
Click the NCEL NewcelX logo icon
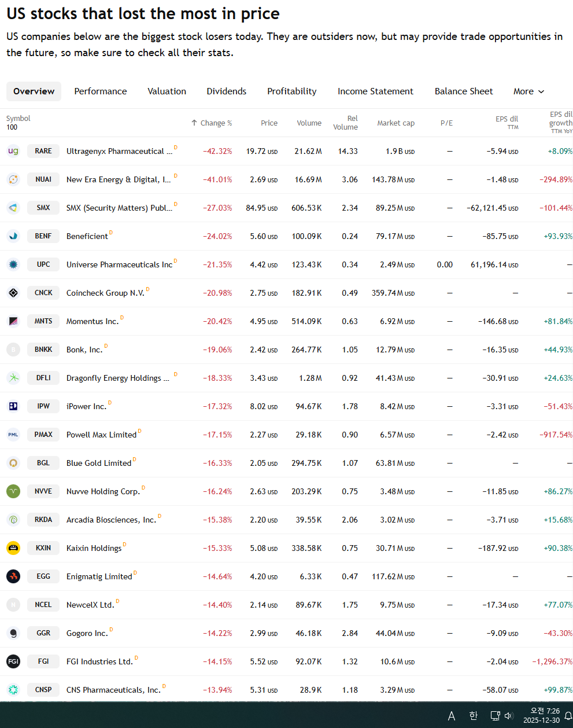(x=13, y=605)
